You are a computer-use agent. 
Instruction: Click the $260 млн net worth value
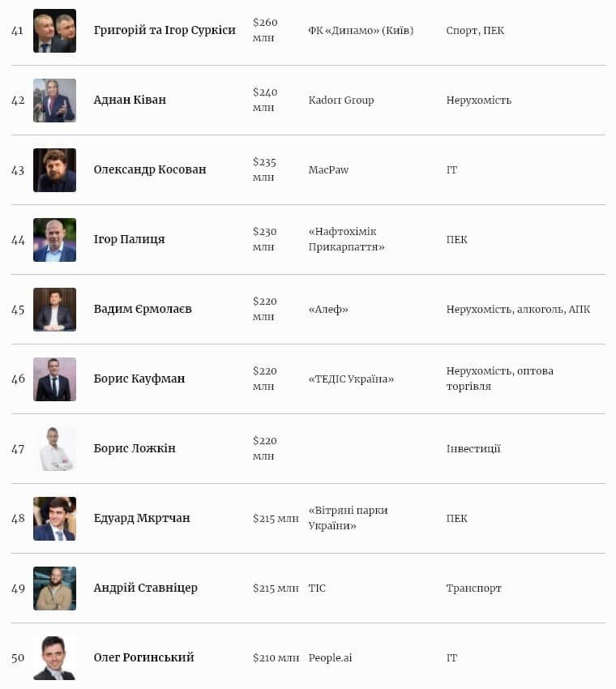coord(264,31)
